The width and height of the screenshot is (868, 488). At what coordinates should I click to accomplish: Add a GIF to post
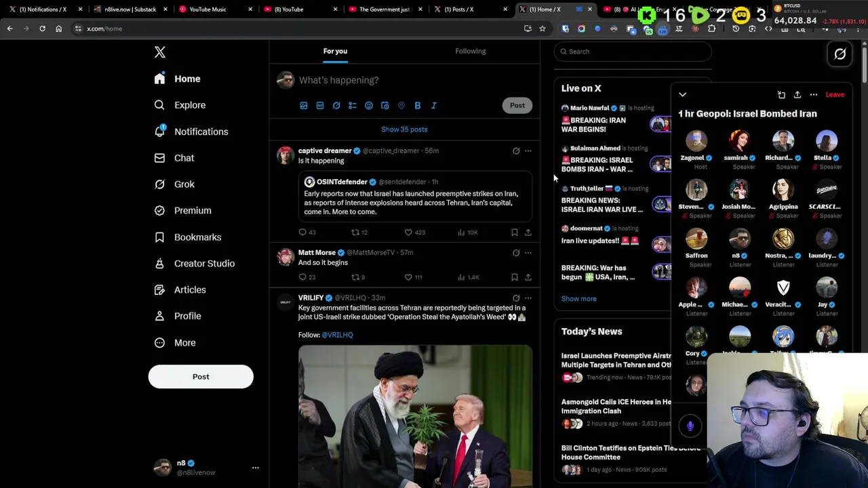[x=320, y=106]
